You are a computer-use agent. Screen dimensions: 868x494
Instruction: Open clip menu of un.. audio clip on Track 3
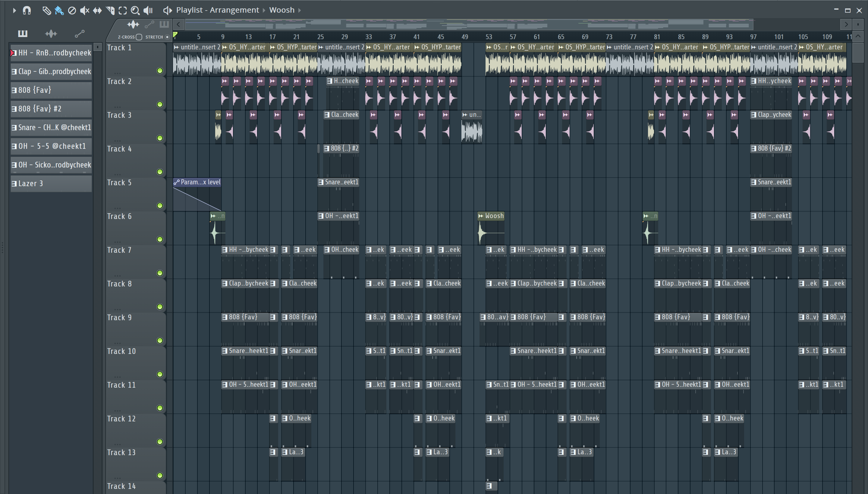click(x=465, y=115)
